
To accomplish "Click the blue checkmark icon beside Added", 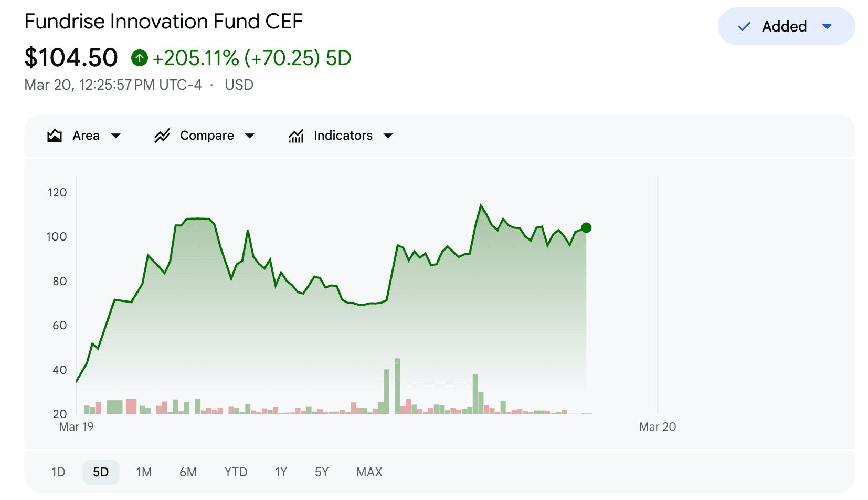I will (x=744, y=26).
